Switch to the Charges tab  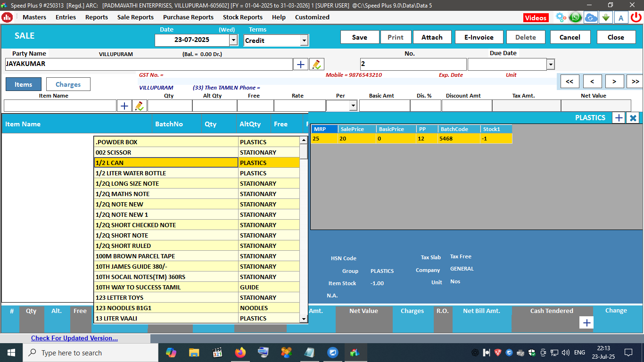[x=68, y=84]
